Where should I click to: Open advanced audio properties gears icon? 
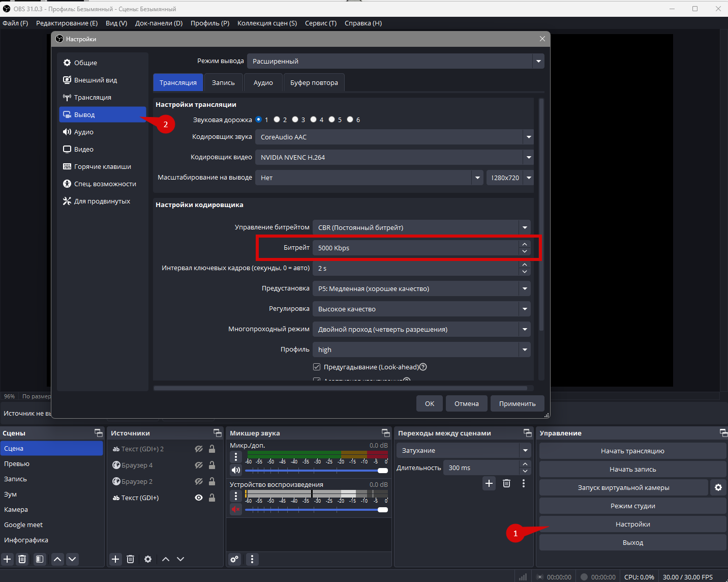(x=234, y=559)
